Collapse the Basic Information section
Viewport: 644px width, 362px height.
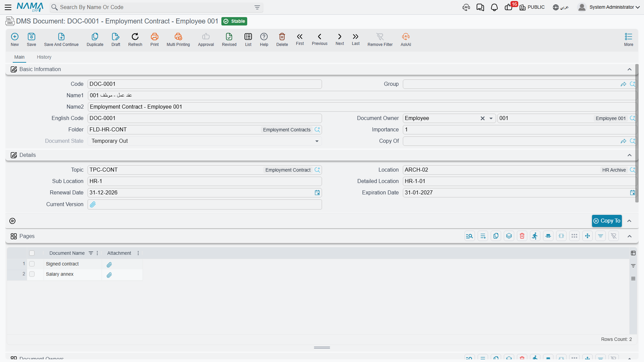(x=630, y=69)
